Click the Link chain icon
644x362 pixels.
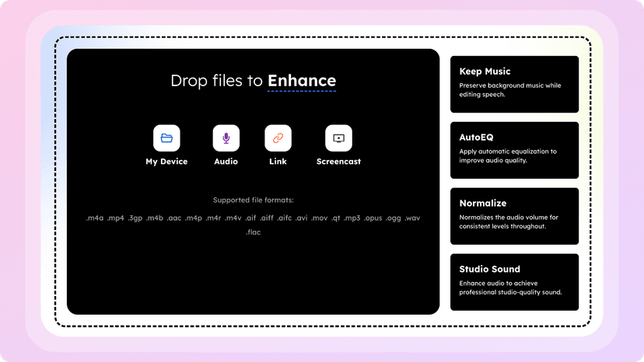tap(278, 138)
